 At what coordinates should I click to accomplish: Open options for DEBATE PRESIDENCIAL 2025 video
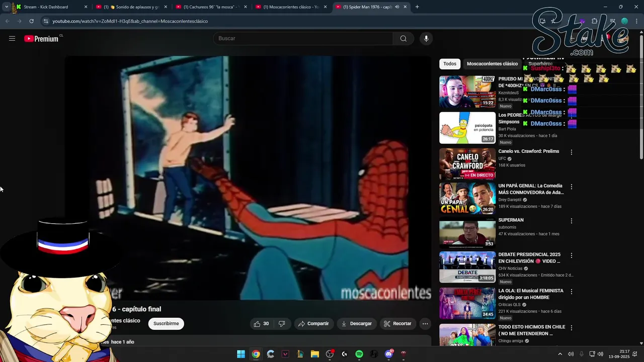point(571,256)
